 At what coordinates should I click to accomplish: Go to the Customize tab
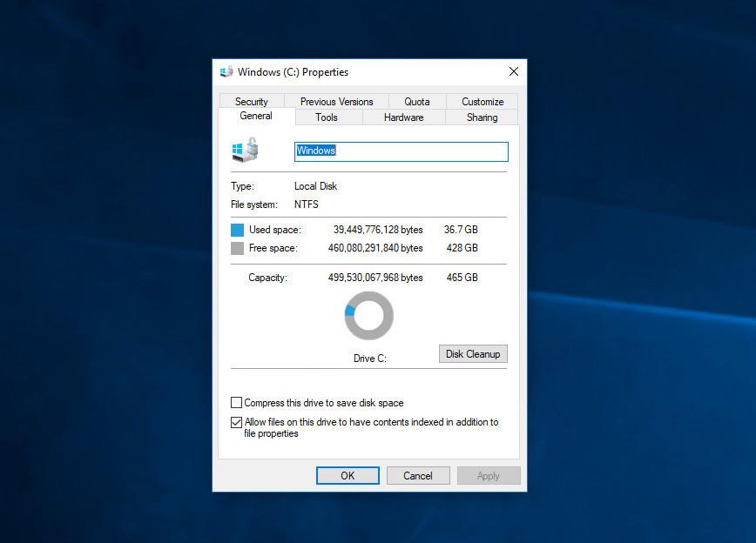[483, 101]
